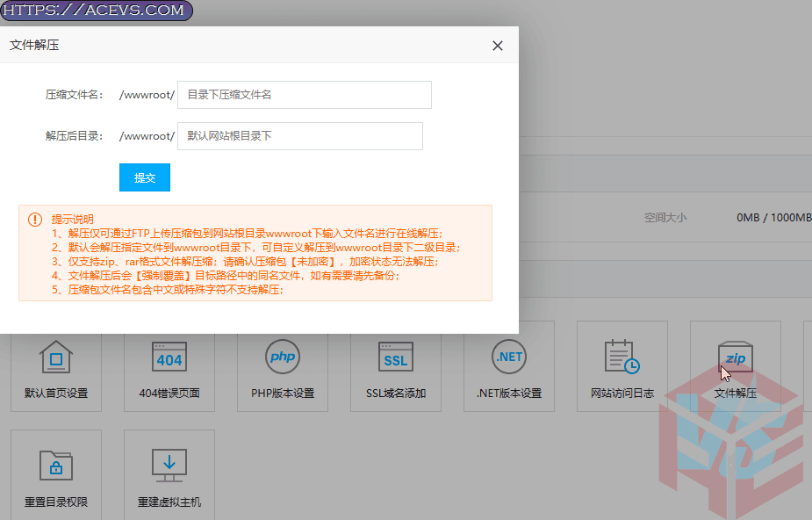
Task: Focus the 压缩文件名 input field
Action: (x=305, y=95)
